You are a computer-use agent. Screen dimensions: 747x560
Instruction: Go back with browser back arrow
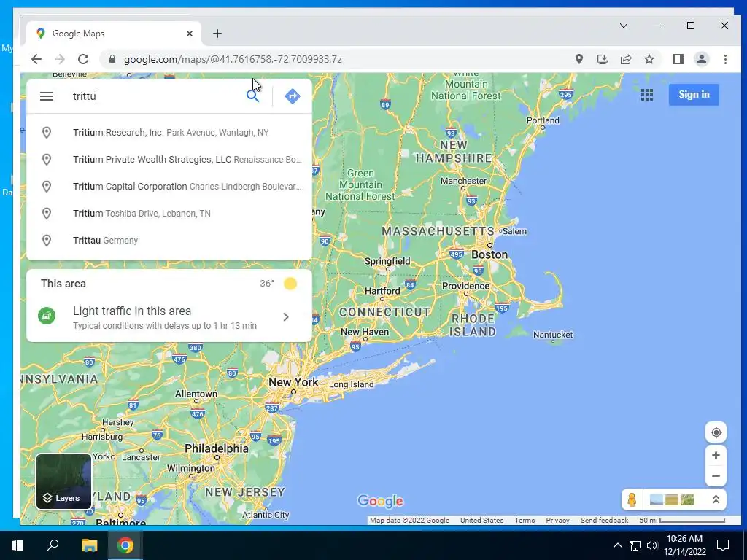tap(36, 59)
